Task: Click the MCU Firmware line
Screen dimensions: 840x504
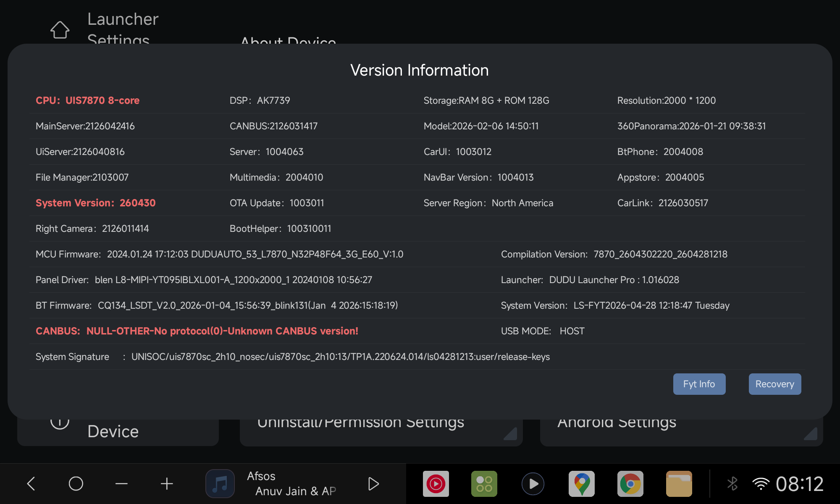Action: point(220,254)
